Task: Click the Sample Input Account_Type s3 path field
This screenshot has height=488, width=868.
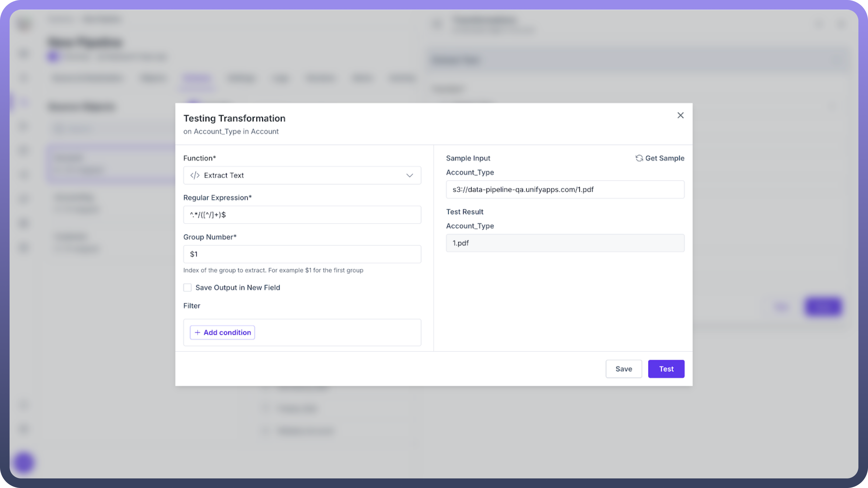Action: click(565, 190)
